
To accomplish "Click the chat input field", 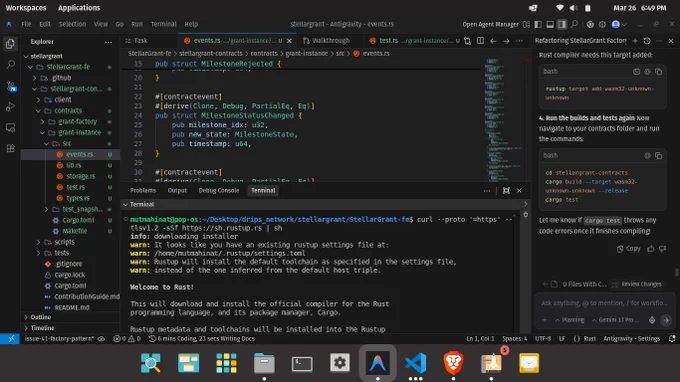I will click(605, 303).
